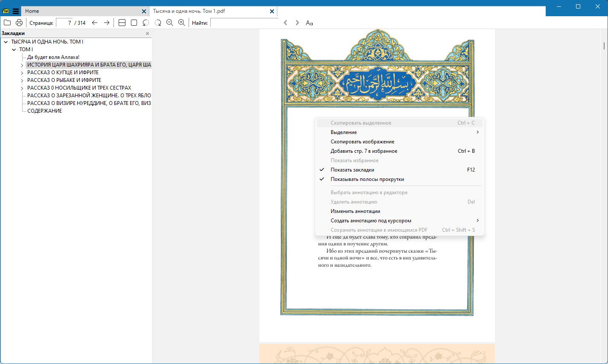Select РАССКАЗ О РЫБАКЕ И ИФРИТЕ bookmark

coord(64,80)
